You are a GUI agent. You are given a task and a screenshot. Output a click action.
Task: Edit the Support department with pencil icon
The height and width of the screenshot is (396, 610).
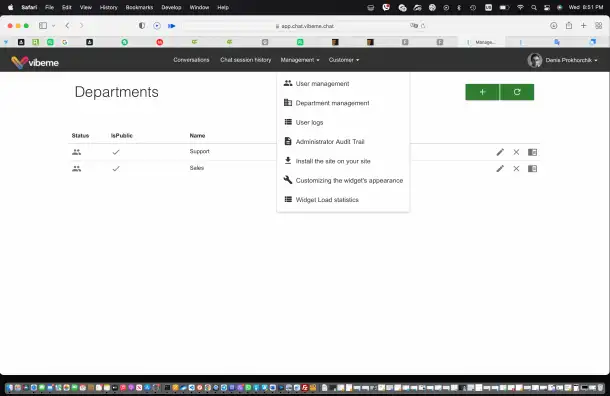[500, 152]
